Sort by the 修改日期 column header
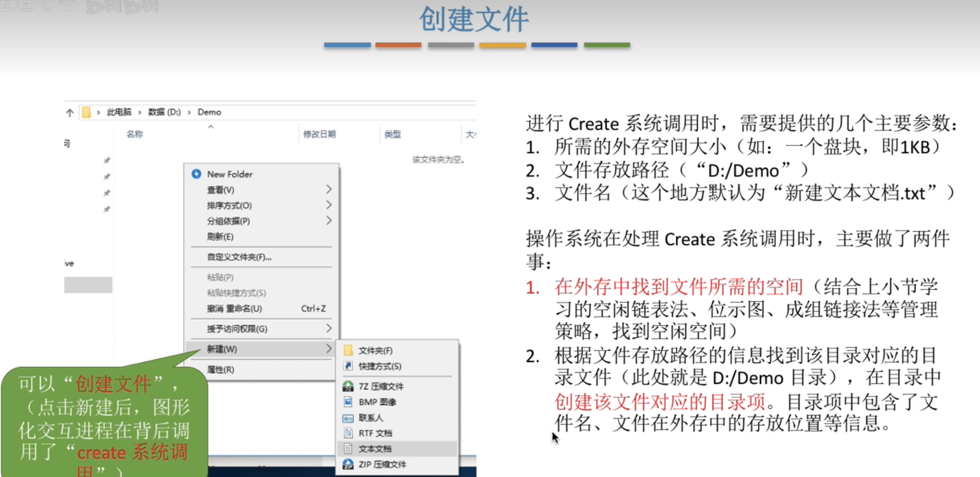The image size is (980, 477). click(319, 134)
